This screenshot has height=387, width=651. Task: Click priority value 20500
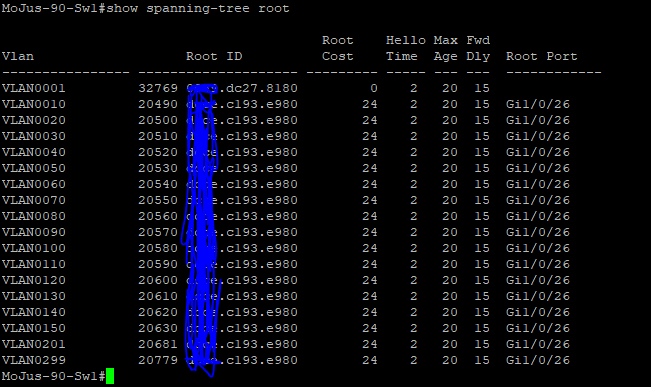point(158,120)
